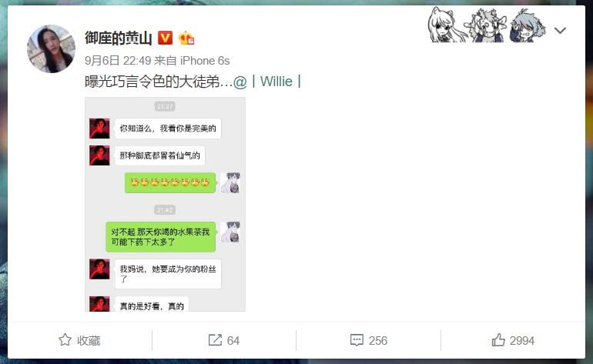
Task: Click the gray-haired character sticker
Action: pyautogui.click(x=528, y=25)
